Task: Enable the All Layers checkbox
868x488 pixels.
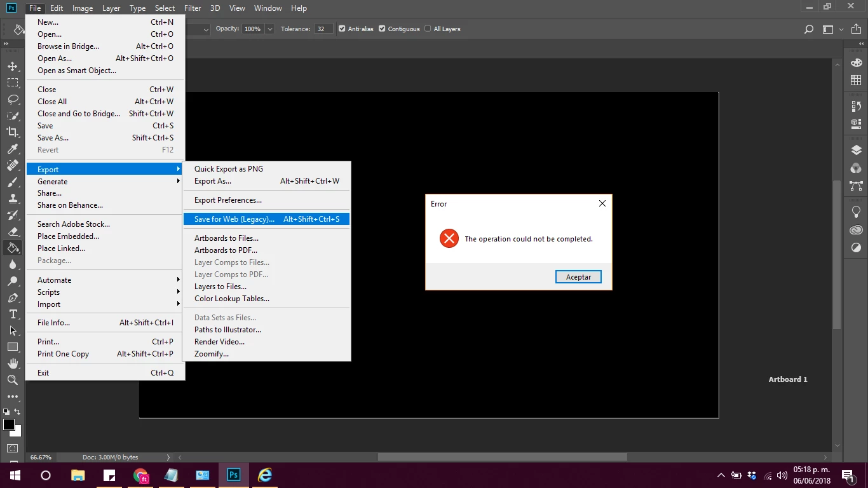Action: pyautogui.click(x=428, y=29)
